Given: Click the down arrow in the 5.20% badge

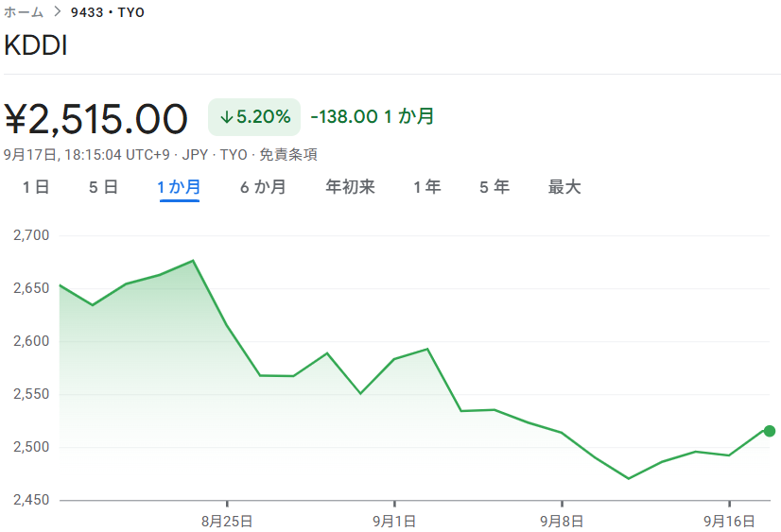Looking at the screenshot, I should [x=226, y=117].
